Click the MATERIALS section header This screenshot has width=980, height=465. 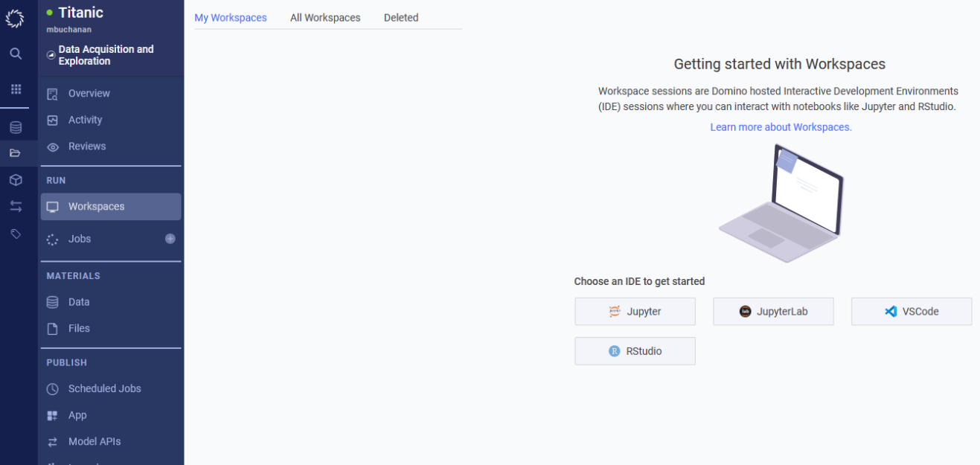pos(74,276)
